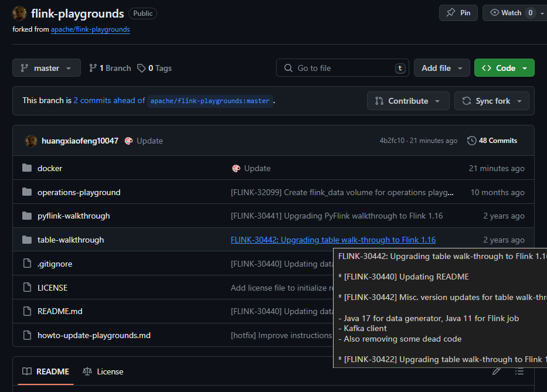Click the pyflink-walkthrough folder icon

coord(27,216)
